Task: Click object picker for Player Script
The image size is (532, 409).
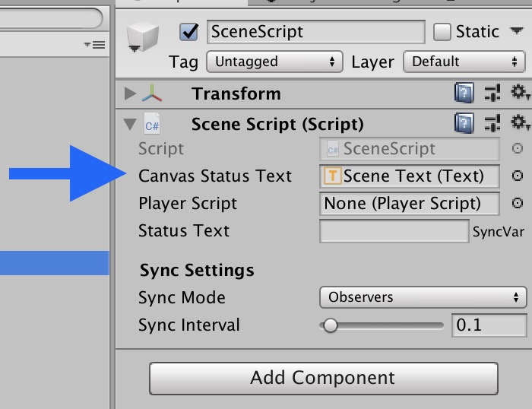Action: click(517, 203)
